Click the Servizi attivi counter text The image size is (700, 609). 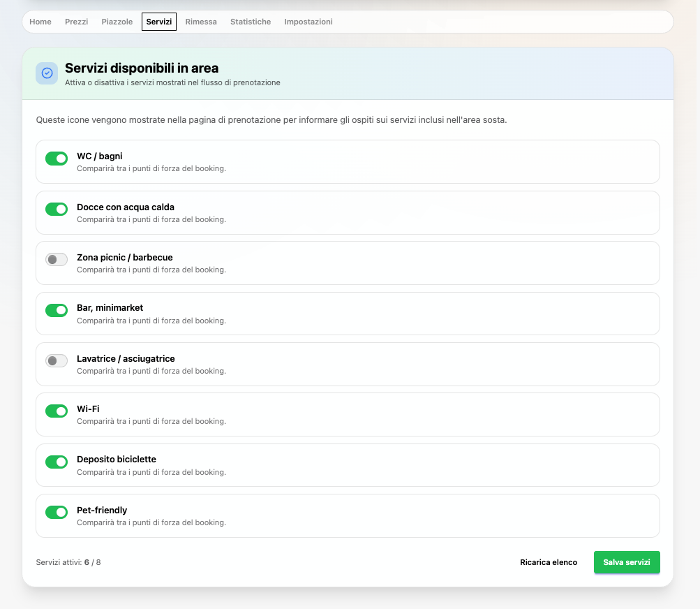[x=68, y=562]
